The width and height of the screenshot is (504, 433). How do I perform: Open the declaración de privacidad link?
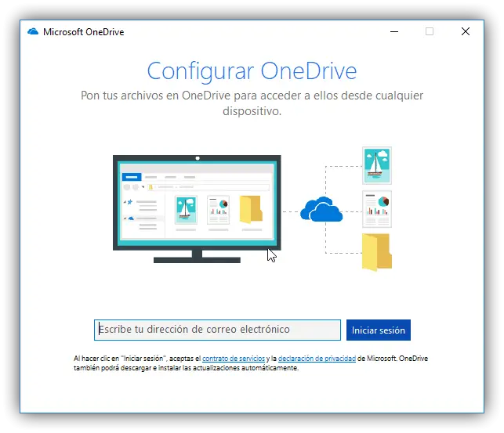[317, 358]
